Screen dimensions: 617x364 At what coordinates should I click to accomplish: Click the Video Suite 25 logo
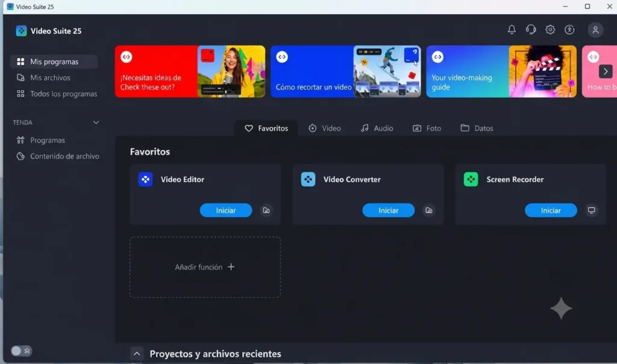click(x=21, y=31)
